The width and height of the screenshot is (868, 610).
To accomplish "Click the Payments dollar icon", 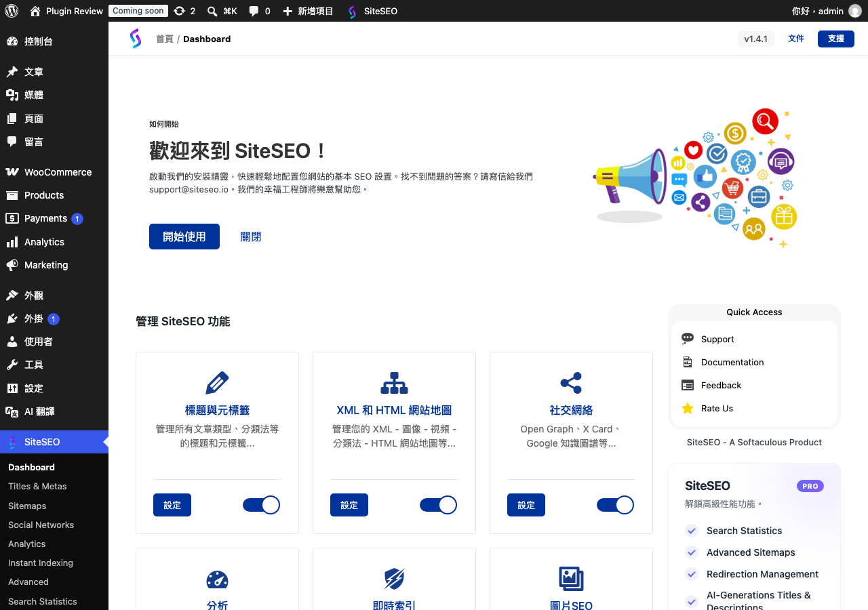I will coord(12,218).
